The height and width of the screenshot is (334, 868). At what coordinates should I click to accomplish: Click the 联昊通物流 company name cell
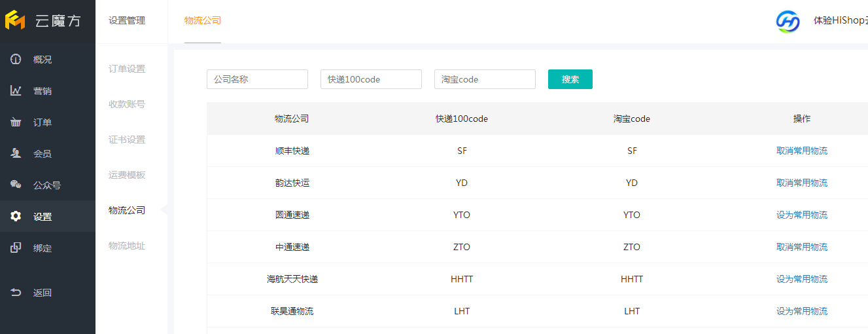pyautogui.click(x=292, y=311)
